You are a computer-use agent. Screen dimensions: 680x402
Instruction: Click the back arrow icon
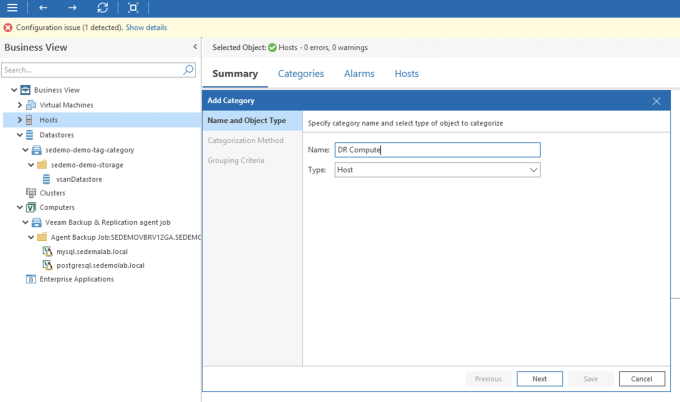click(43, 7)
